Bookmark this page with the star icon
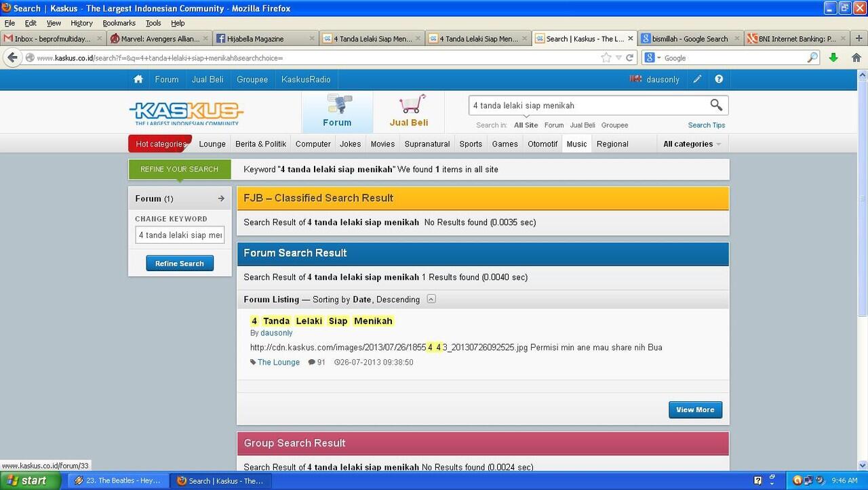 click(606, 58)
